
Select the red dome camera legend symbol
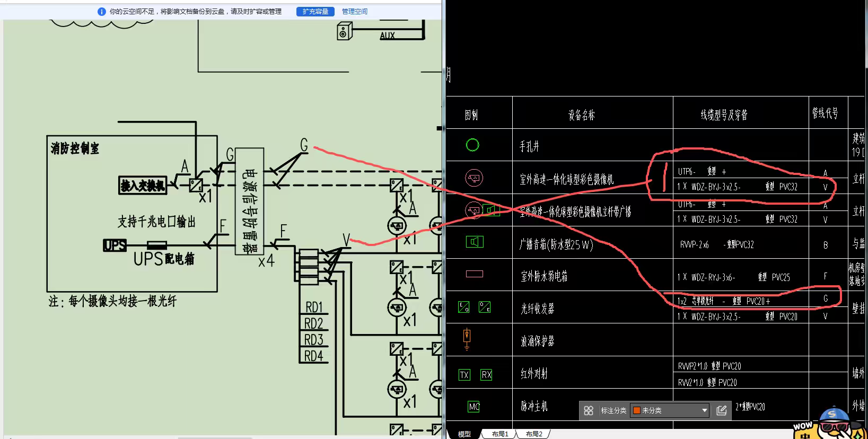(474, 178)
